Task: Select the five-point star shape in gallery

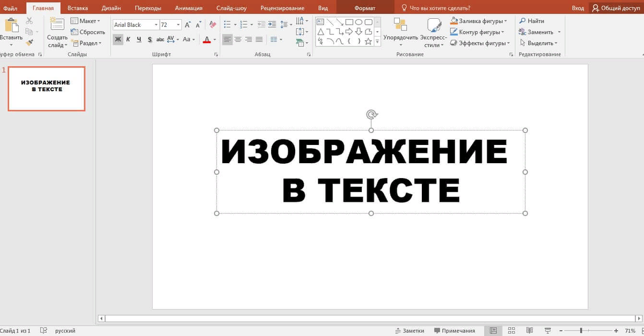Action: (368, 41)
